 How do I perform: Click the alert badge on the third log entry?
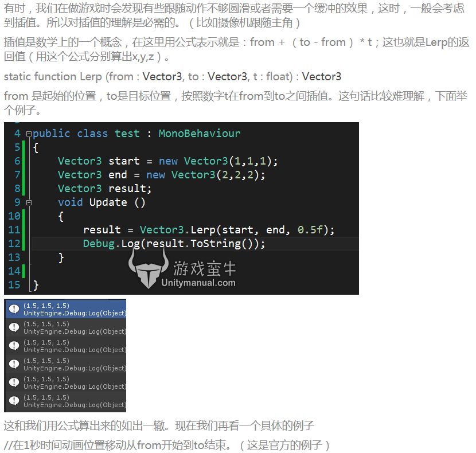[x=14, y=345]
